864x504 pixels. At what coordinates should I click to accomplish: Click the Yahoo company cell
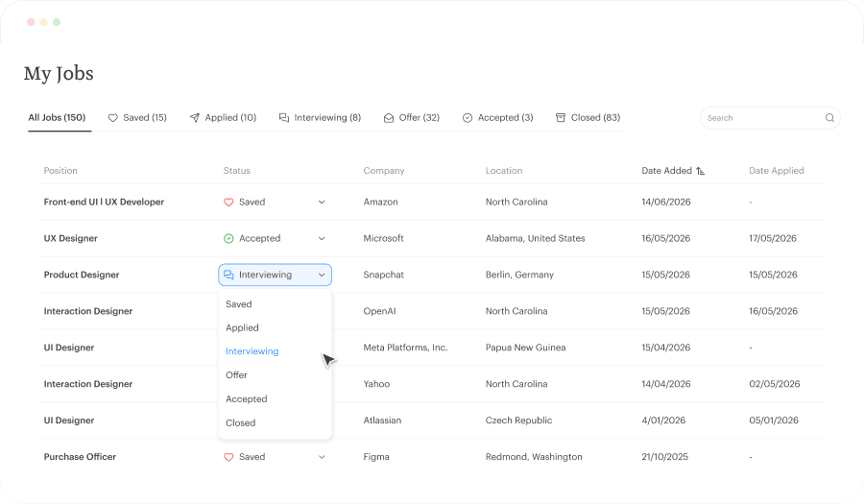pyautogui.click(x=376, y=384)
